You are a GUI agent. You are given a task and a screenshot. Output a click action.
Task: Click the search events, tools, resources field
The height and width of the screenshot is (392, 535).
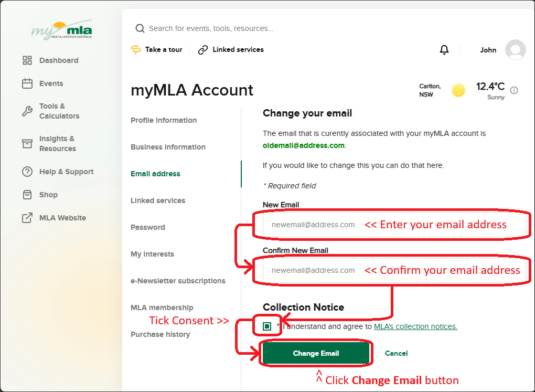[x=211, y=28]
